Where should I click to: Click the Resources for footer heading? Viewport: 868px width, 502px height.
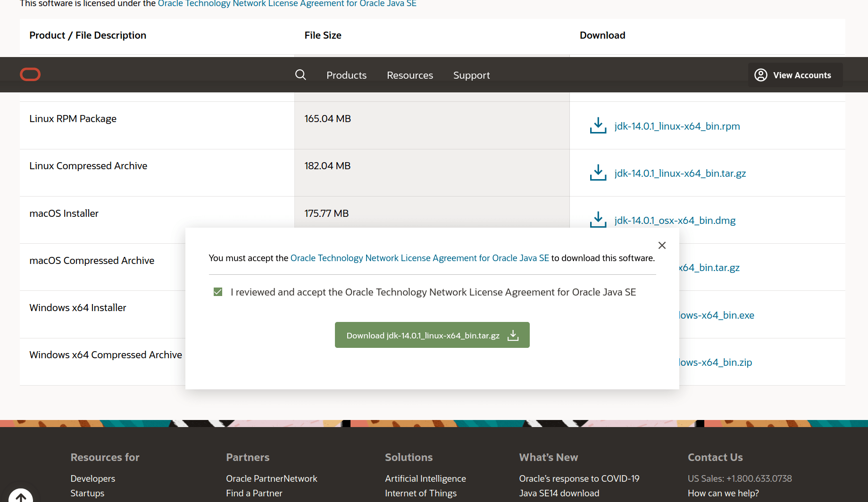click(x=105, y=457)
